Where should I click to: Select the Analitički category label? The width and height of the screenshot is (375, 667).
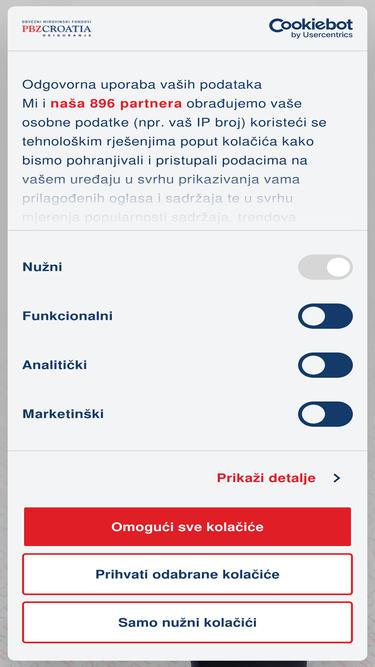54,365
